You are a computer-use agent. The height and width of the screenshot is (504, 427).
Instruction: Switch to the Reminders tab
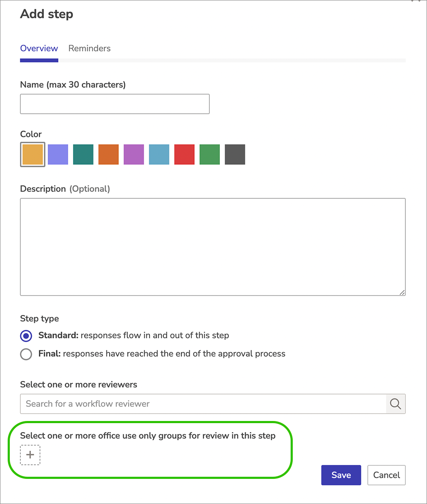89,48
